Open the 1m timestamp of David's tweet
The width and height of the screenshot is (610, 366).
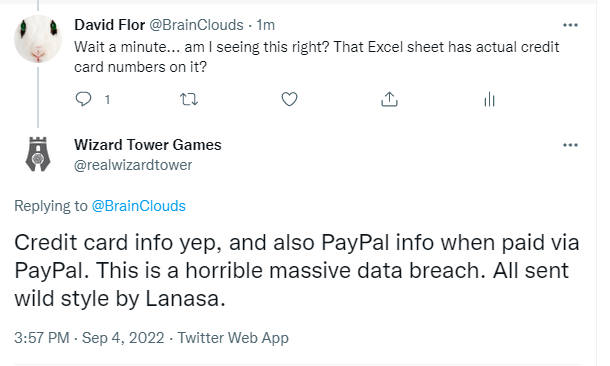[266, 25]
